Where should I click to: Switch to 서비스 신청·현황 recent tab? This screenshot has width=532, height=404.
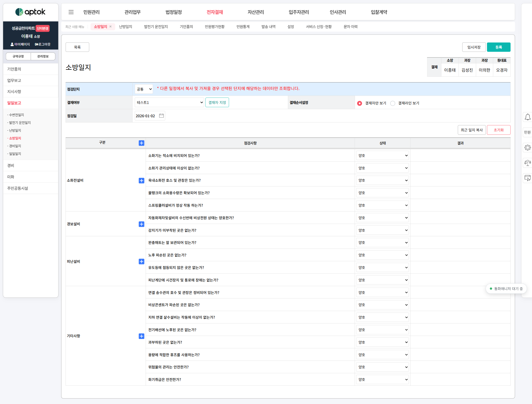click(319, 27)
